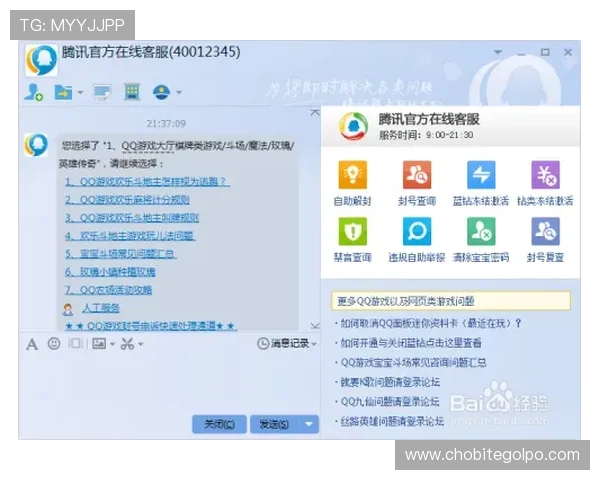Open link 4 欢乐斗地主游戏玩法问题

pos(130,236)
